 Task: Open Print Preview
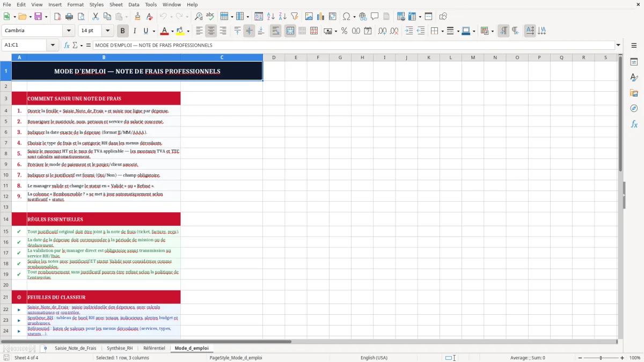(x=80, y=17)
